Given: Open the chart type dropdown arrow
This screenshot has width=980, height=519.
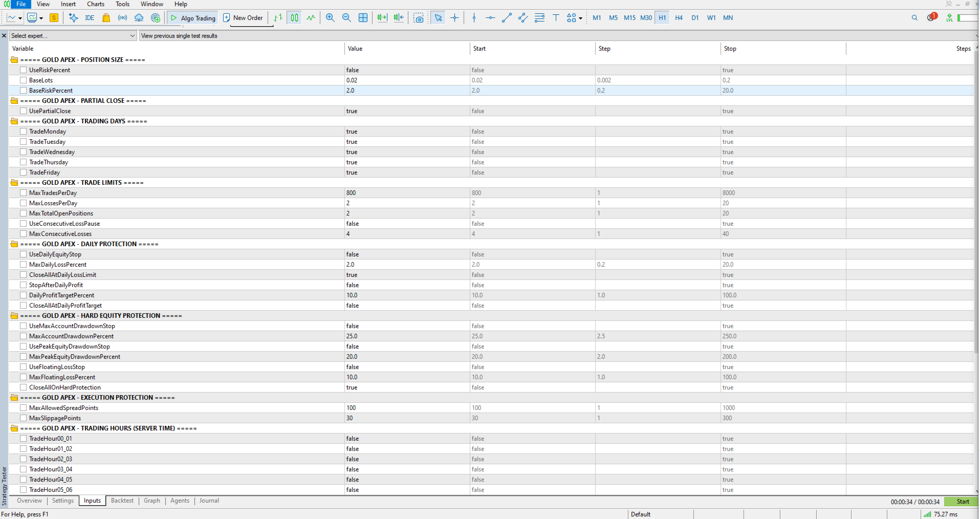Looking at the screenshot, I should point(20,18).
